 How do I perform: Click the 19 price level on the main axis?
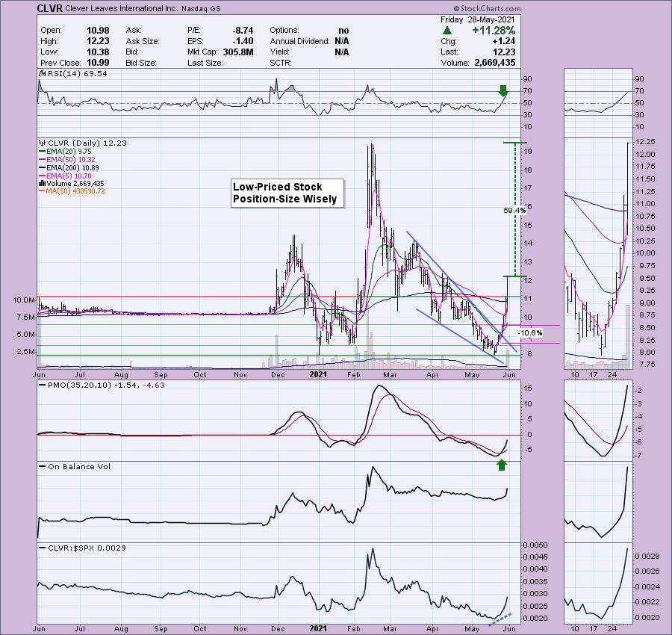528,152
